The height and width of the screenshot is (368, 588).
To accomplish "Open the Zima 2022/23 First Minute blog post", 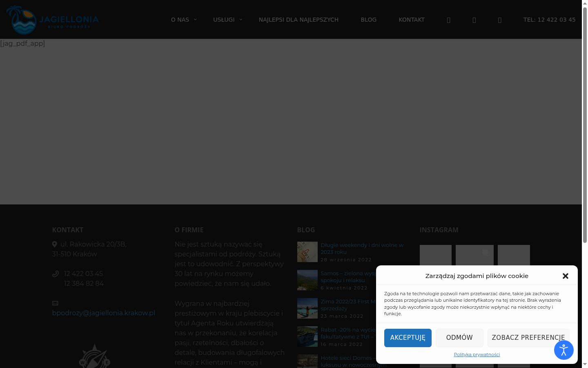I will click(x=348, y=305).
